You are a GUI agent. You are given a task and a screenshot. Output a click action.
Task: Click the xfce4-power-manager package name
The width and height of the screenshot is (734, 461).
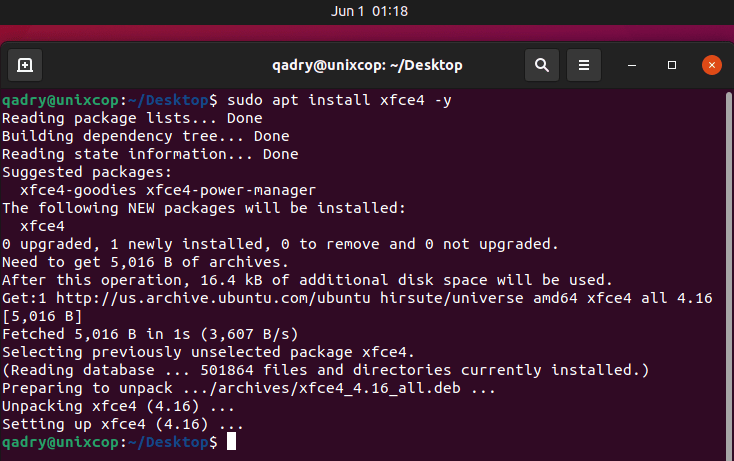pos(231,190)
